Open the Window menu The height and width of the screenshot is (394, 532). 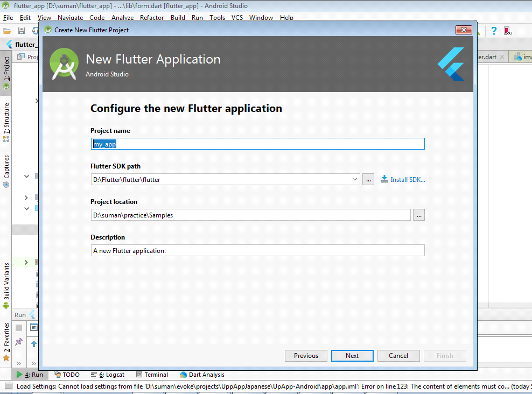tap(261, 18)
